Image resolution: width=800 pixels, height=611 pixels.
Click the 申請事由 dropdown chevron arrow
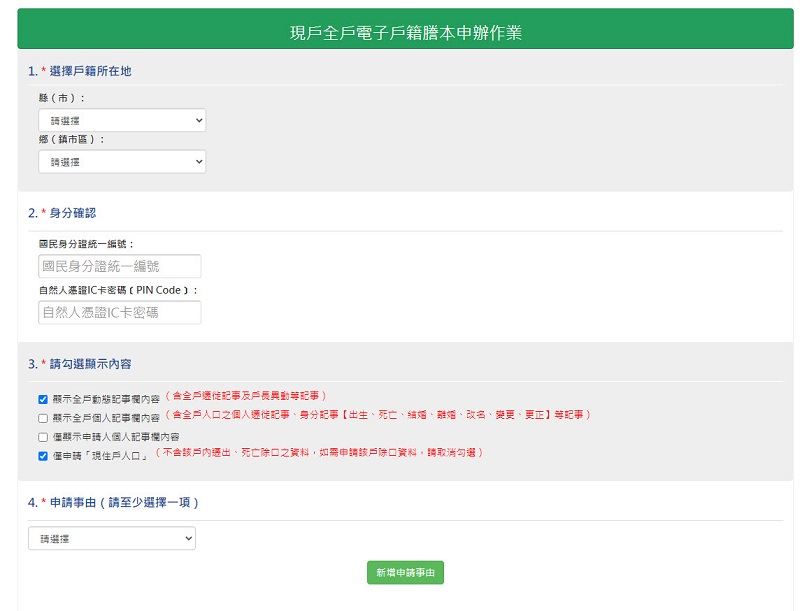pyautogui.click(x=189, y=539)
